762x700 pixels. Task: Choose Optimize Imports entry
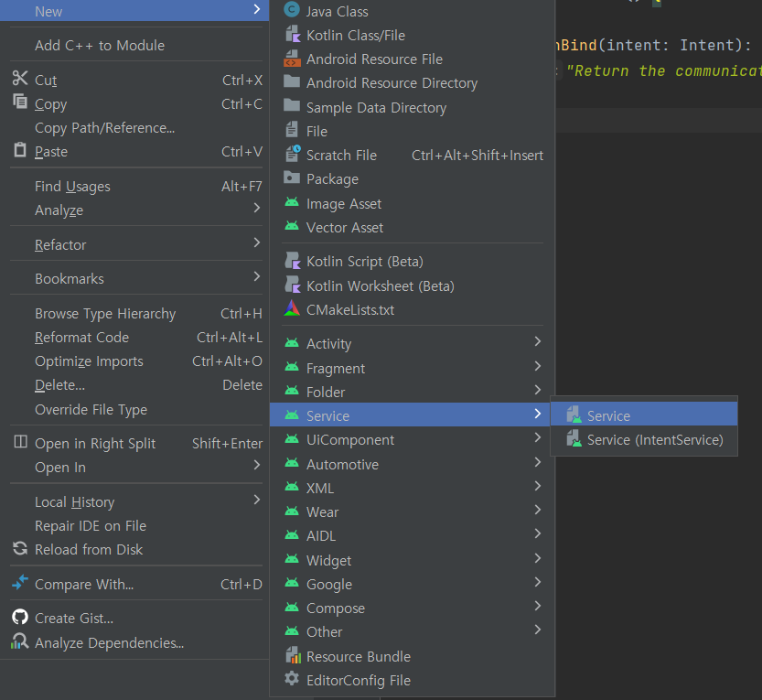134,361
